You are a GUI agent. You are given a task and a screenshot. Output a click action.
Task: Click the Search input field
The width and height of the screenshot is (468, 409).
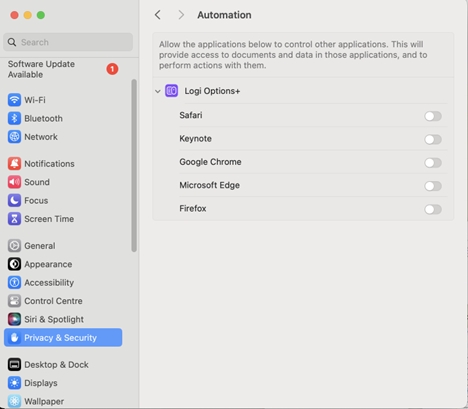[x=68, y=42]
